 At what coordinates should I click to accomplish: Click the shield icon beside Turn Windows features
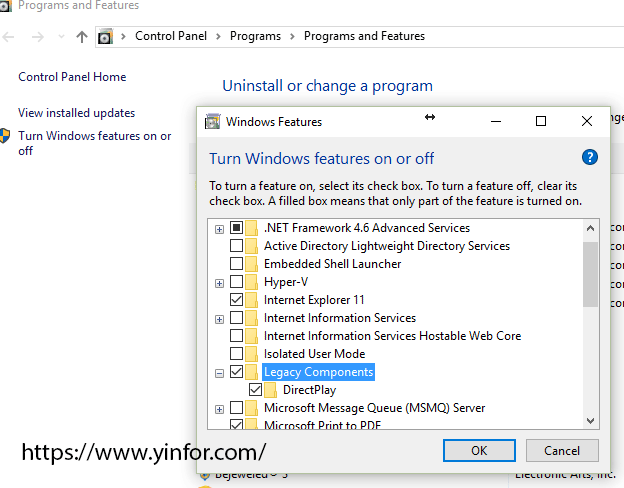click(6, 137)
